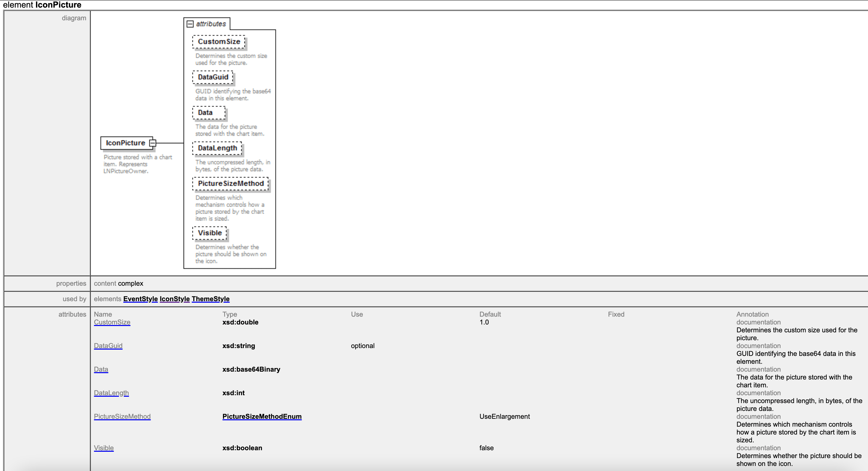The image size is (868, 471).
Task: Open the PictureSizeMethodEnum type link
Action: (x=262, y=416)
